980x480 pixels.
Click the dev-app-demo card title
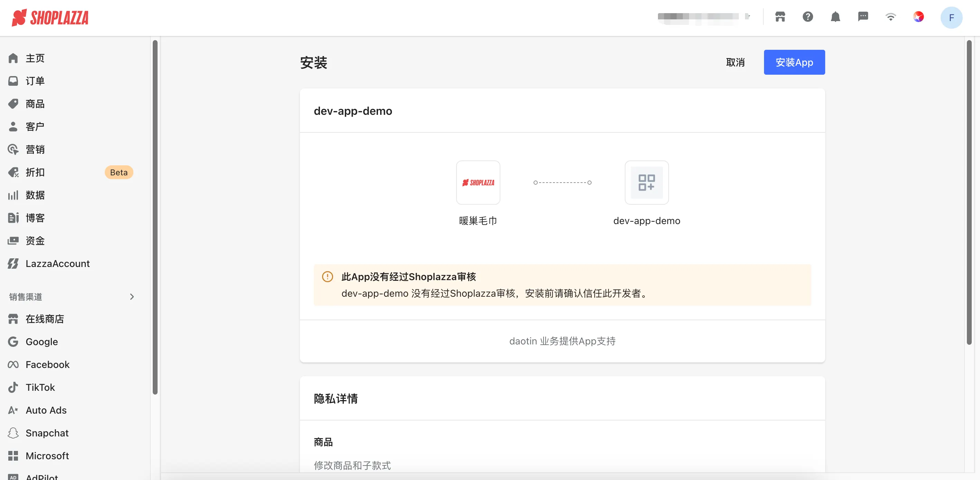tap(353, 111)
